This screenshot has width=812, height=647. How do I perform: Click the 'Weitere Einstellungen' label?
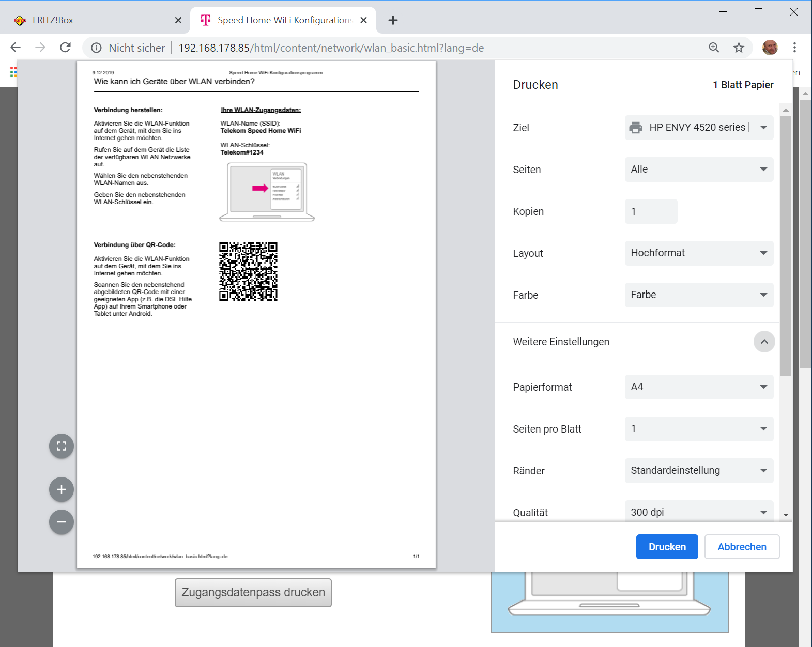(561, 342)
